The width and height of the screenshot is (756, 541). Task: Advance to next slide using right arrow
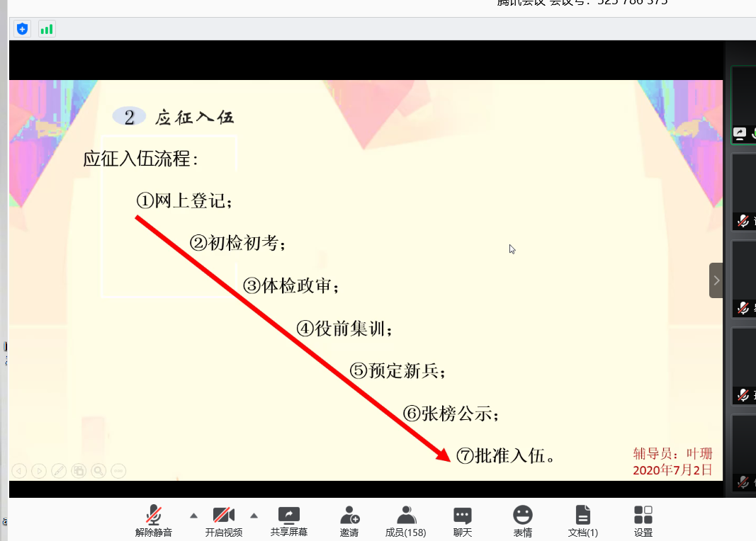click(39, 470)
